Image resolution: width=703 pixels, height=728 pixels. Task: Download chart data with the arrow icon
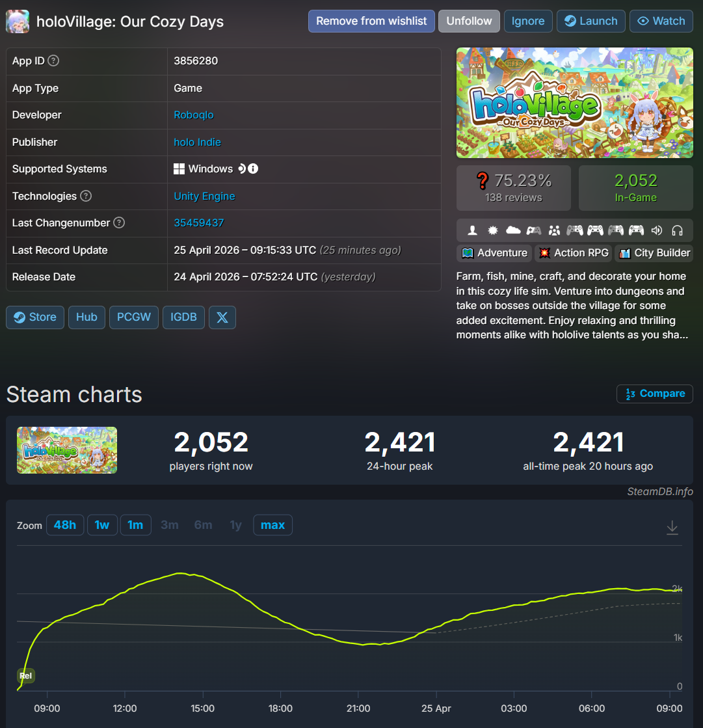tap(672, 528)
